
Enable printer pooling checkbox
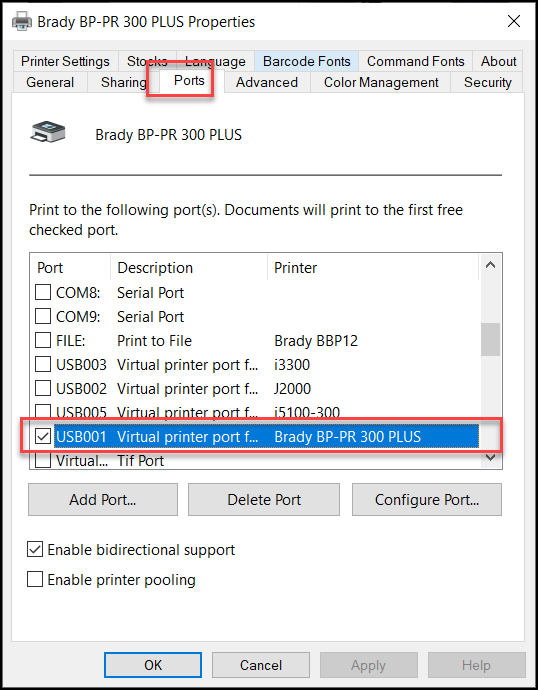tap(35, 580)
